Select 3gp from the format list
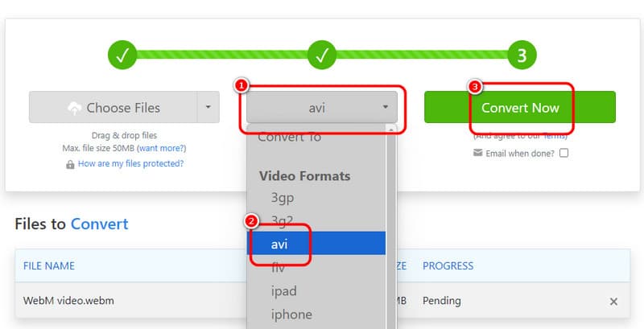 tap(284, 196)
